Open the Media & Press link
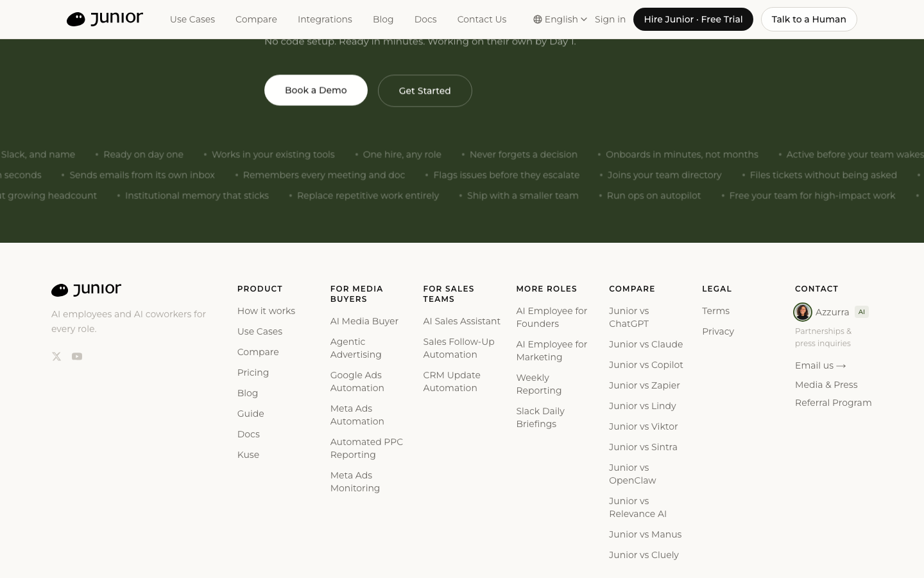This screenshot has height=578, width=924. click(826, 385)
